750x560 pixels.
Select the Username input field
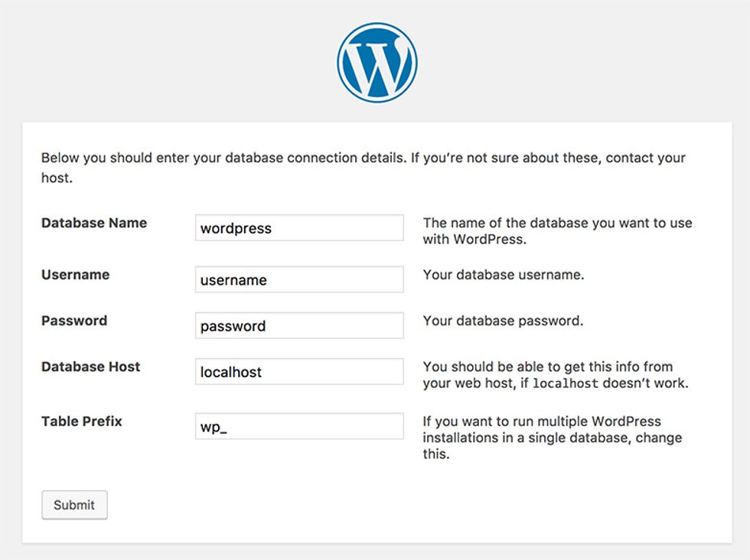[x=299, y=279]
